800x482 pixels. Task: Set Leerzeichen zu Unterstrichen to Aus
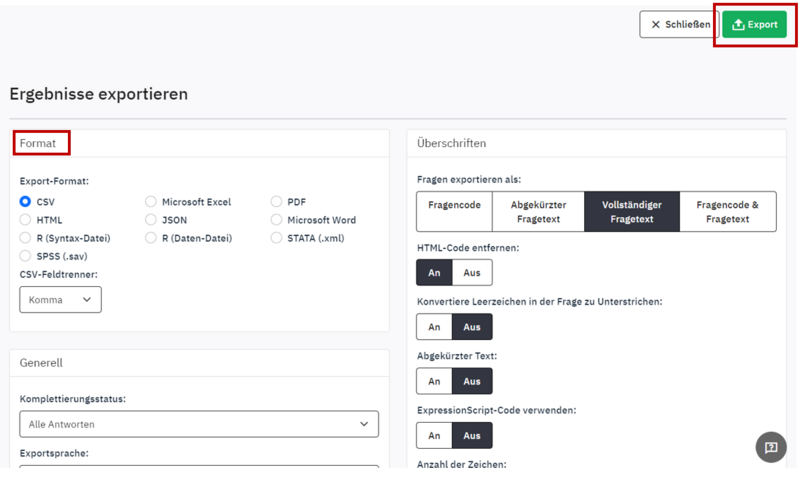tap(472, 327)
